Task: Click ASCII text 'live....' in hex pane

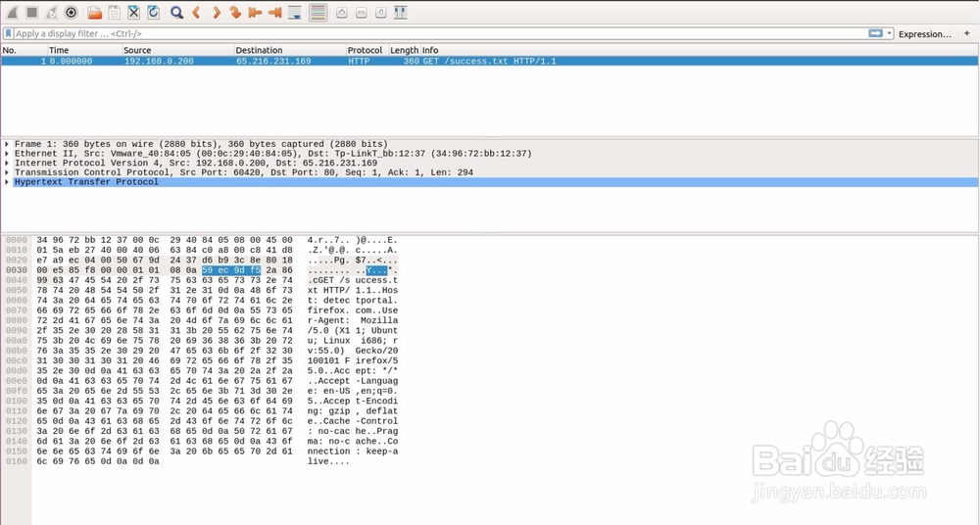Action: [x=327, y=462]
